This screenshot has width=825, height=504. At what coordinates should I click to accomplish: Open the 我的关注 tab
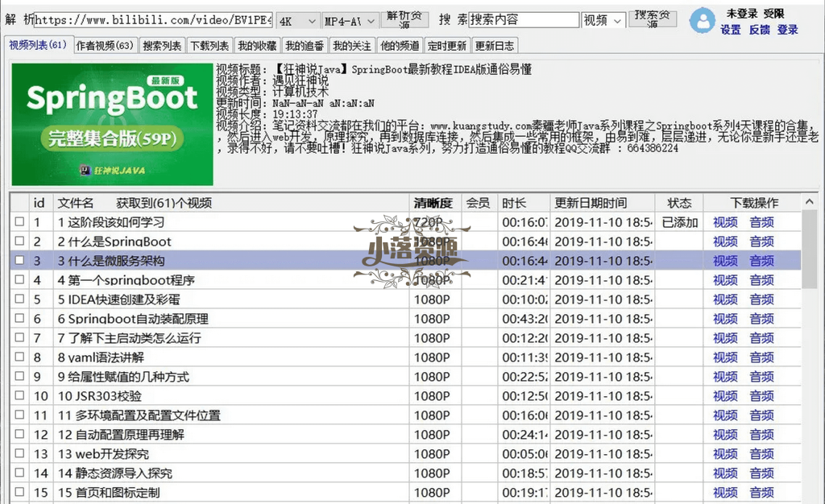(x=351, y=46)
